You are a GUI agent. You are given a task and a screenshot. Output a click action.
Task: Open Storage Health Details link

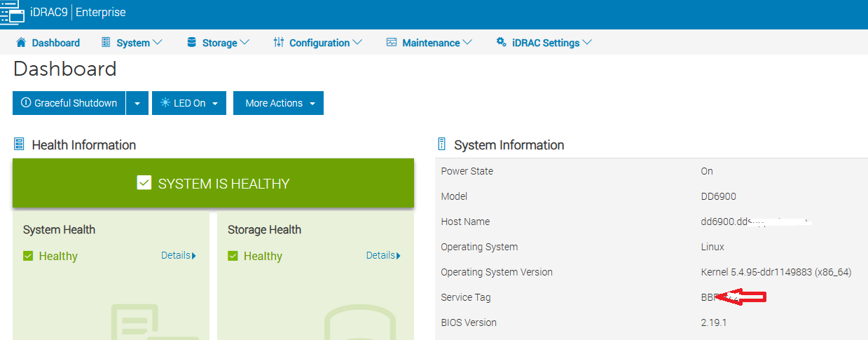(x=383, y=256)
